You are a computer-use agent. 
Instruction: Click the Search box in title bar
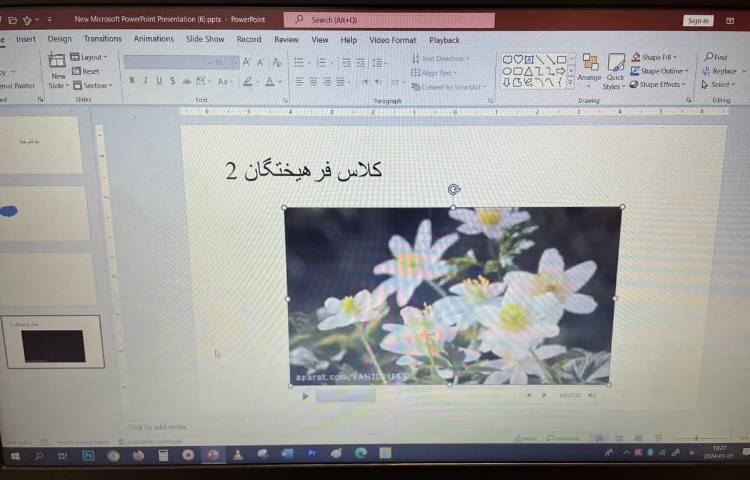point(389,20)
